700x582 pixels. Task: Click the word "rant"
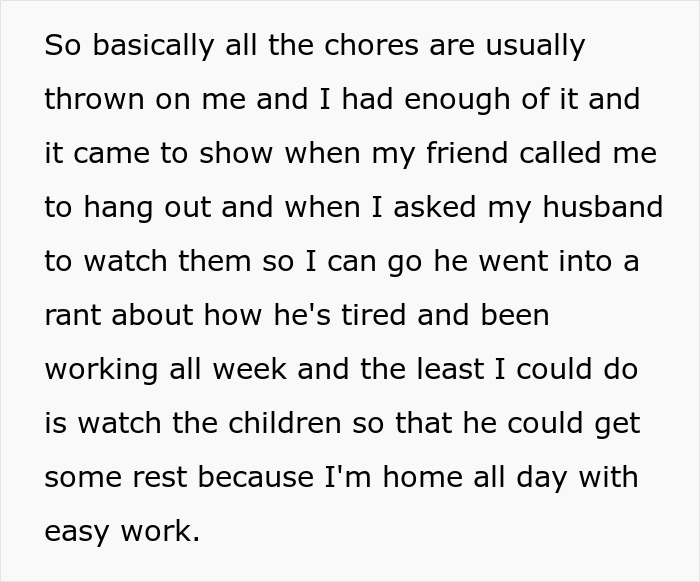(x=72, y=316)
